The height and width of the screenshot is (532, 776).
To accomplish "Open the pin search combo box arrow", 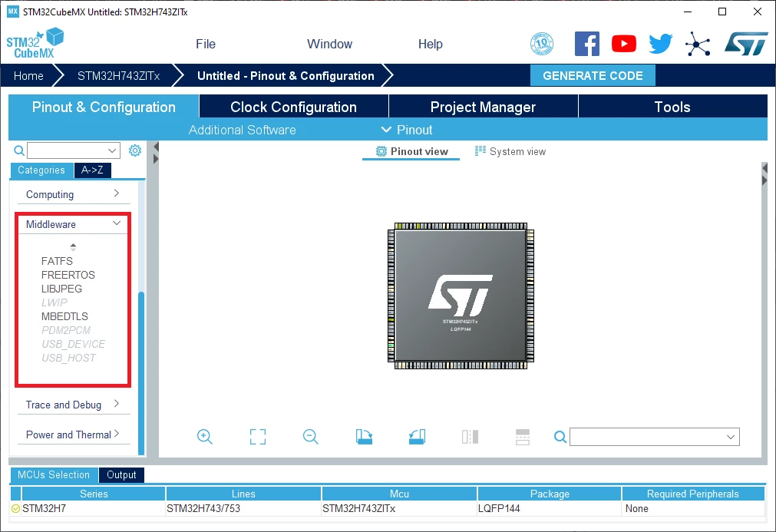I will click(731, 437).
